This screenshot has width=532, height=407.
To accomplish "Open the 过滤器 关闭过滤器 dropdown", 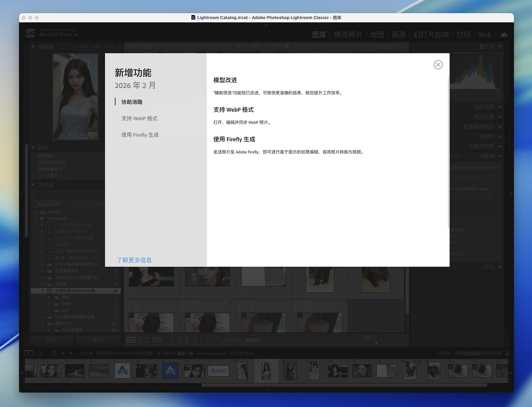I will [478, 353].
